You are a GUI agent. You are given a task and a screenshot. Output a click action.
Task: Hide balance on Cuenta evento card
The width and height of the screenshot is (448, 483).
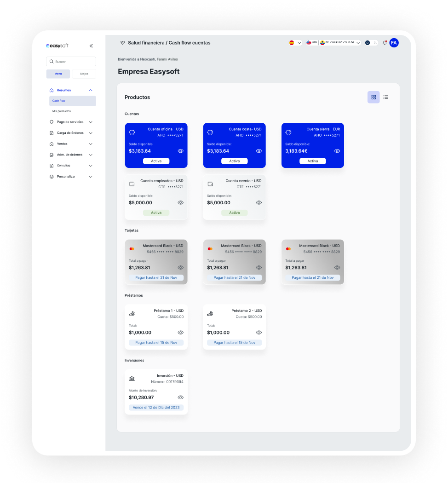click(x=259, y=203)
